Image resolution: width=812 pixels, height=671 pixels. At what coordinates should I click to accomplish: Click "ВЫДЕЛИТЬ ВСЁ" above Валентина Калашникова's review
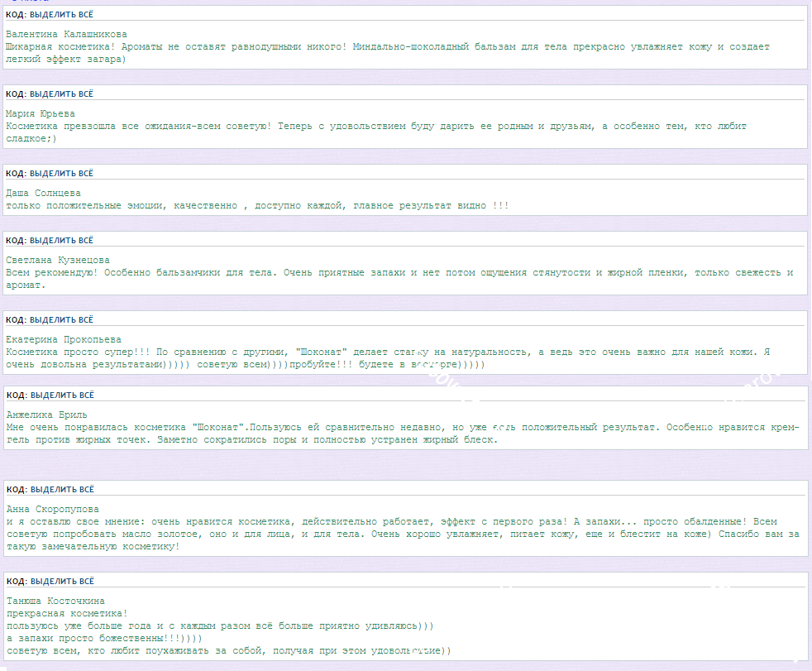(x=61, y=15)
